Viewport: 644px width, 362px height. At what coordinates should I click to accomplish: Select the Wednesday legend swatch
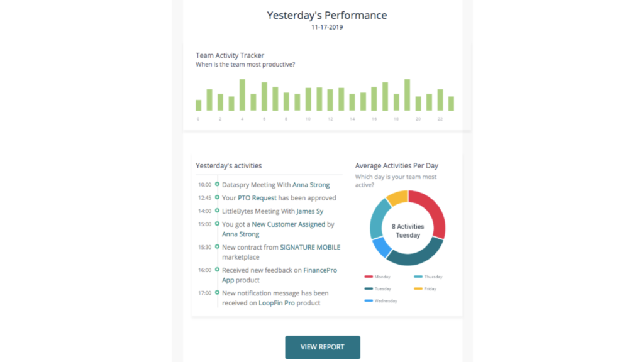369,301
